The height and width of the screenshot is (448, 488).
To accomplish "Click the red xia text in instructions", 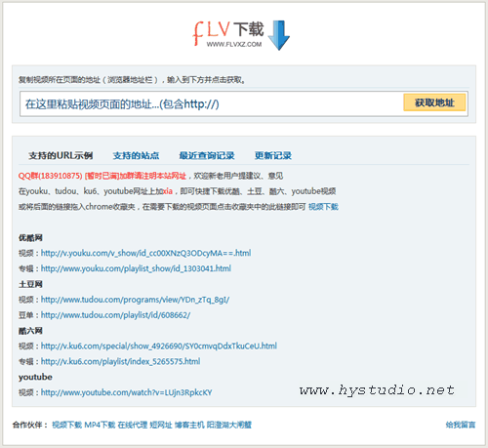I will 167,191.
